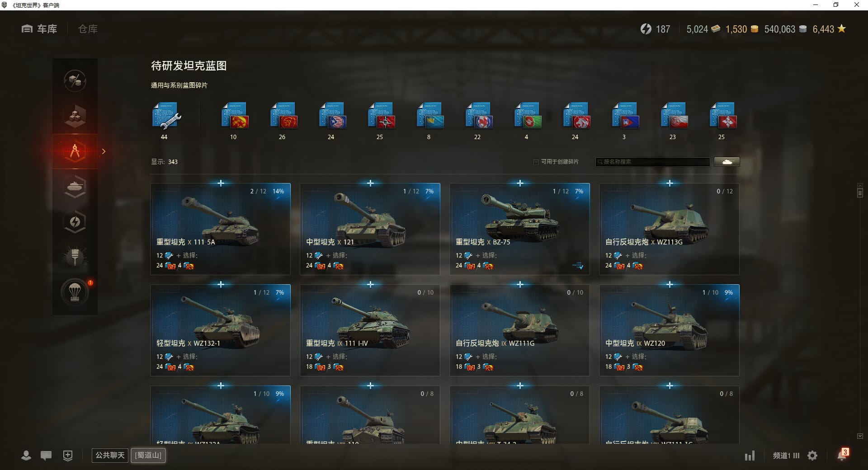
Task: Click the 按名称搜索 search field
Action: pos(652,162)
